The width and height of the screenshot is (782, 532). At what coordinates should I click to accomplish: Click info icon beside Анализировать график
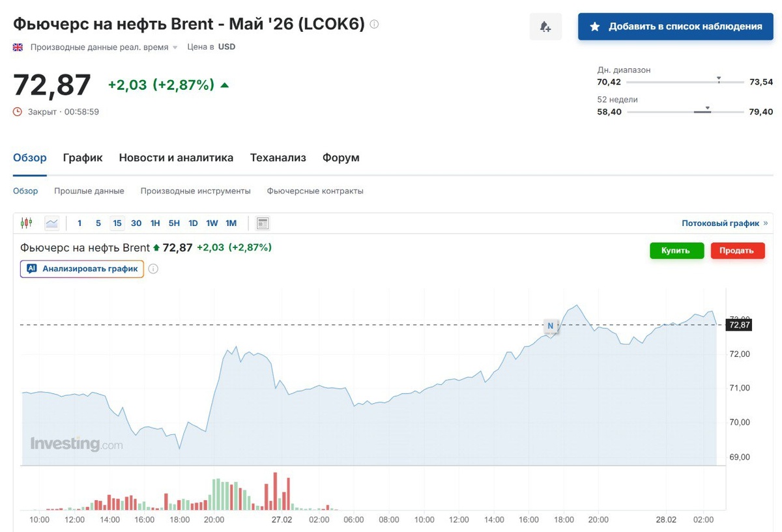point(154,269)
